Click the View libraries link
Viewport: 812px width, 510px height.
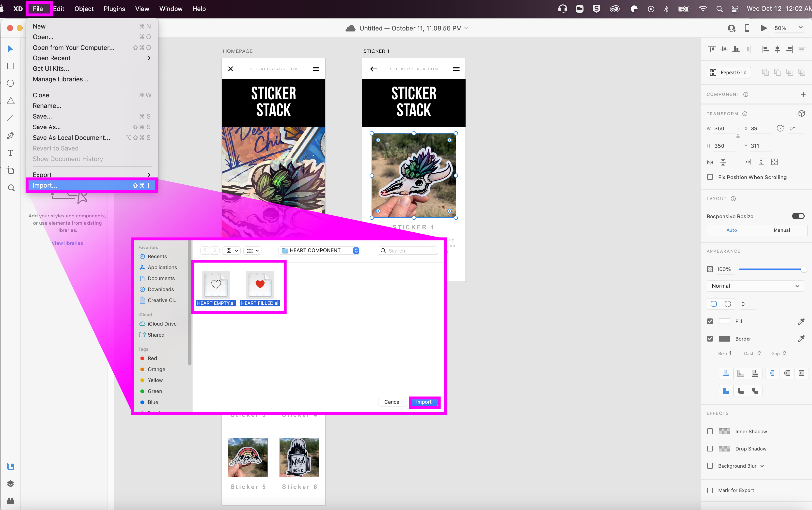(67, 243)
